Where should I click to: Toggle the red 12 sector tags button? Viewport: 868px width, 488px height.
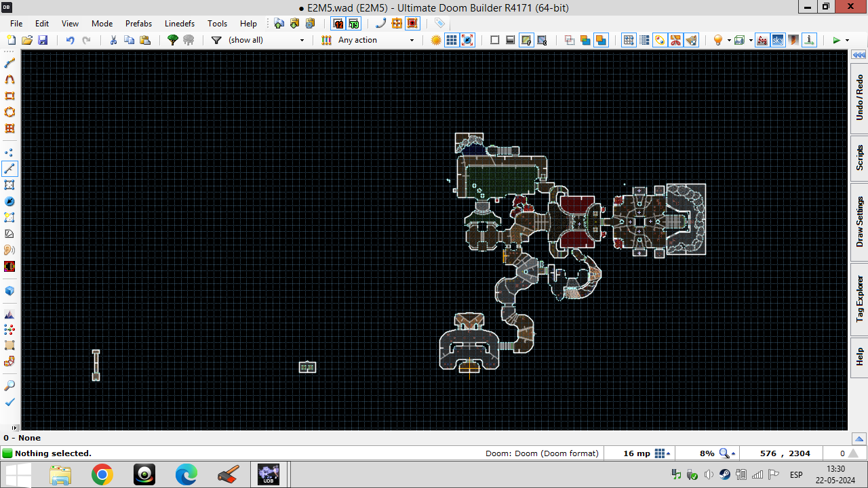pyautogui.click(x=338, y=24)
